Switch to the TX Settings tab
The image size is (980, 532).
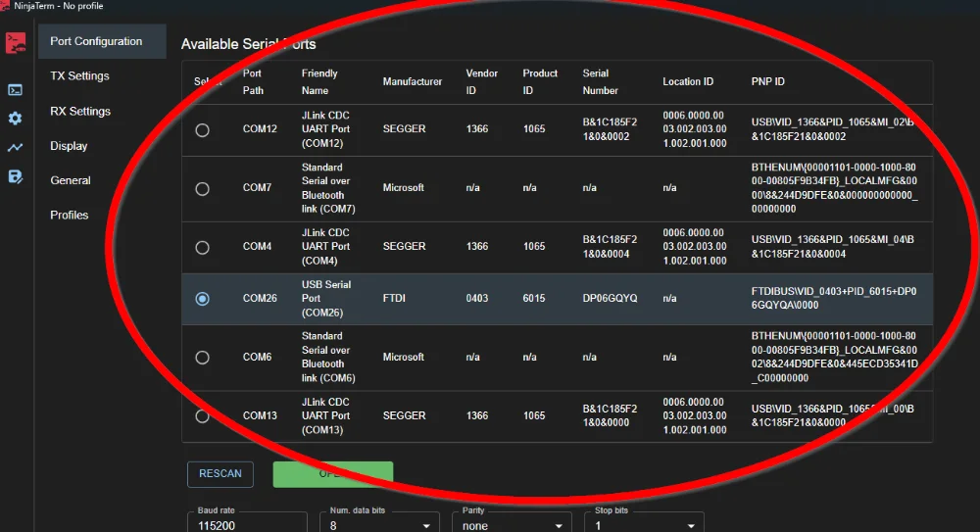coord(79,76)
